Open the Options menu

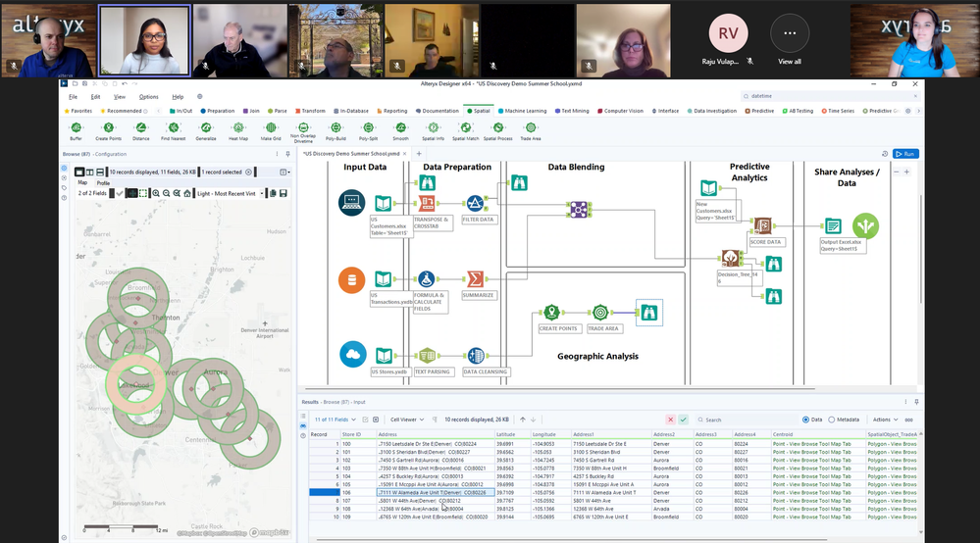[149, 97]
